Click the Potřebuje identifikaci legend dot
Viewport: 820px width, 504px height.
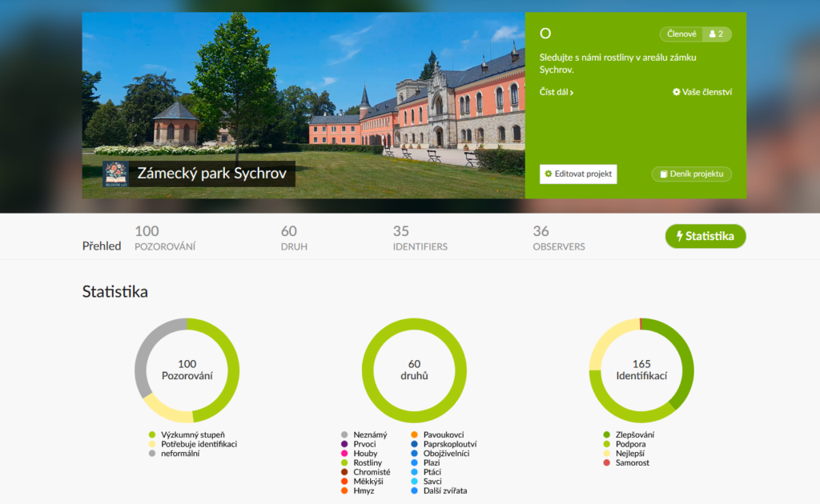152,444
